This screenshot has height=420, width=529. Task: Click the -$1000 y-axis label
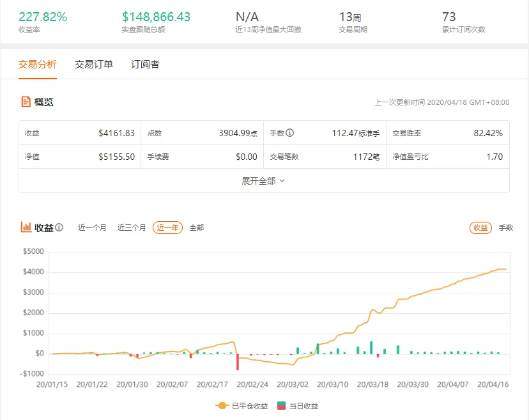pos(32,373)
